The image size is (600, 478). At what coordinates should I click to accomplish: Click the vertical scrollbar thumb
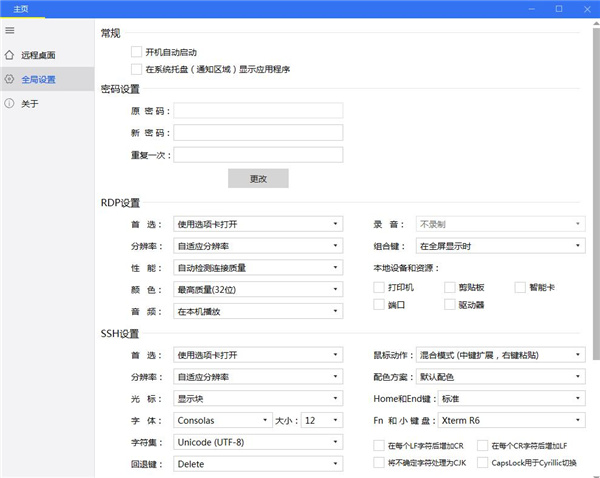pyautogui.click(x=596, y=193)
